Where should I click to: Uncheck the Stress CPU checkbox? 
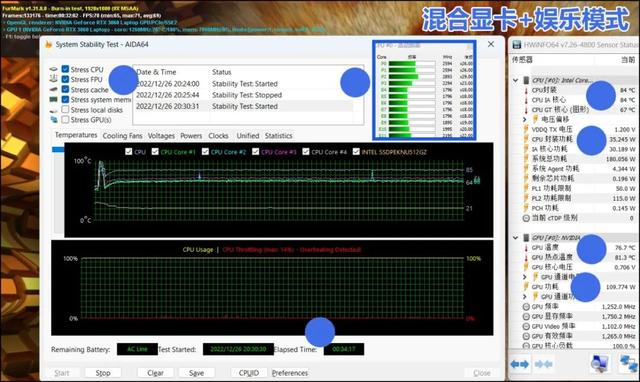coord(65,69)
